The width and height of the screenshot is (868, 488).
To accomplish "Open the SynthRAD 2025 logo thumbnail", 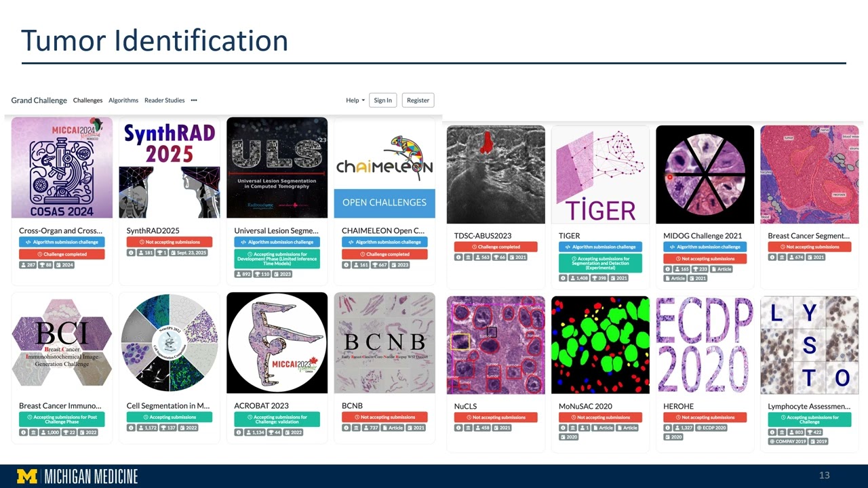I will click(x=170, y=167).
